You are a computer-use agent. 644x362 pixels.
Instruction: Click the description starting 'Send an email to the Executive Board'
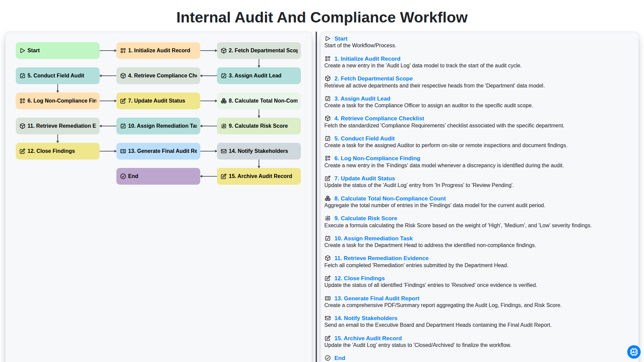(438, 325)
